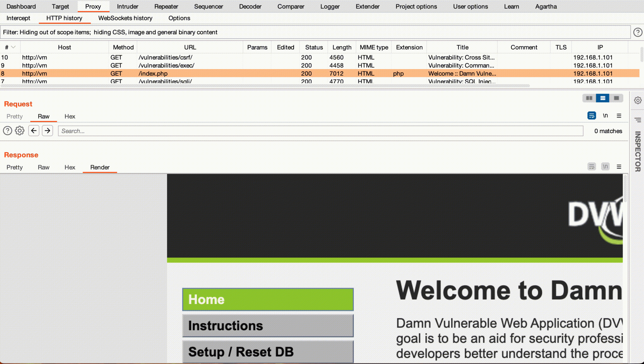Click the history table horizontal scrollbar
The height and width of the screenshot is (364, 644).
(264, 86)
